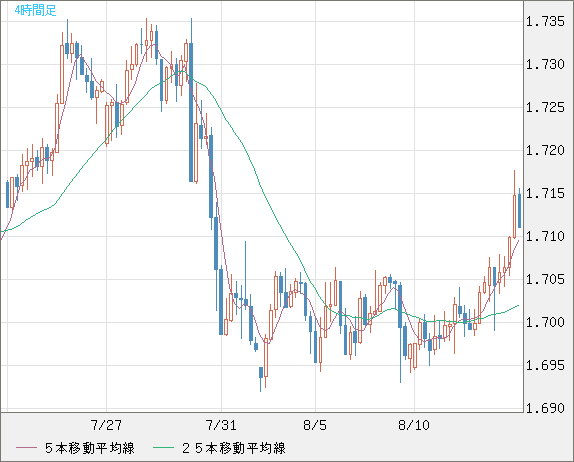
Task: Click the 1.695 price axis label
Action: (x=545, y=365)
